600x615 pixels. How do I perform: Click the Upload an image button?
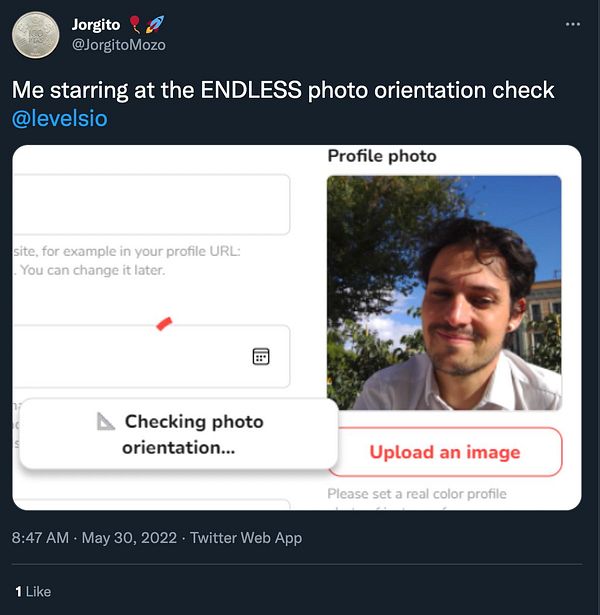(x=444, y=452)
